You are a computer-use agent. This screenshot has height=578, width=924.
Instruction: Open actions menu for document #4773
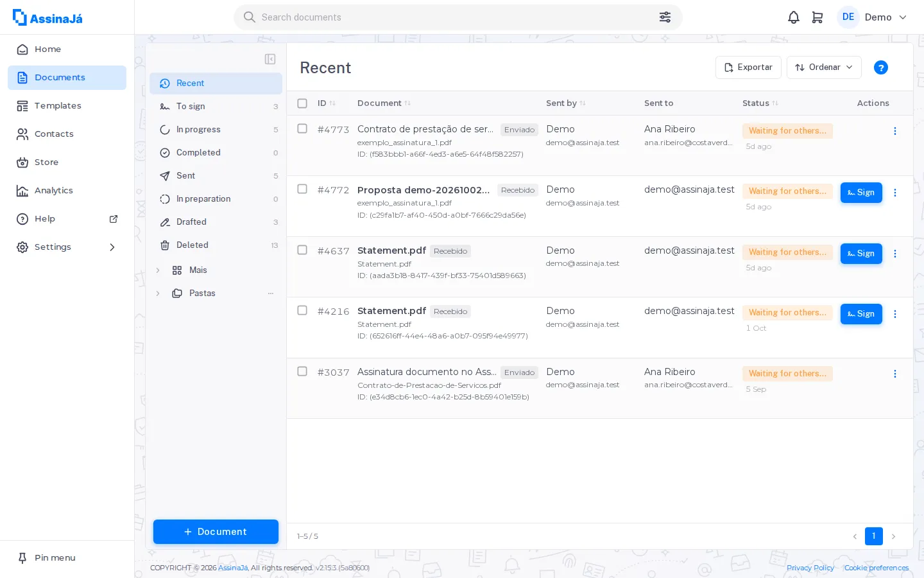point(895,131)
